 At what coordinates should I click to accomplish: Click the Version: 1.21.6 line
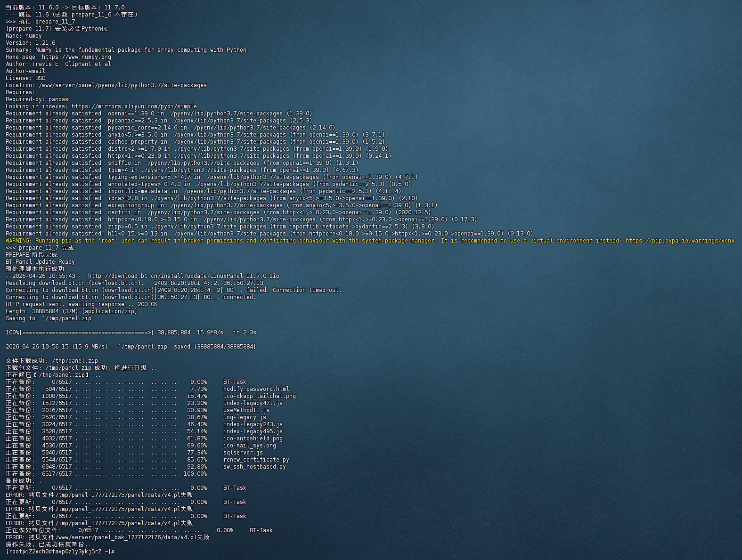(x=31, y=43)
